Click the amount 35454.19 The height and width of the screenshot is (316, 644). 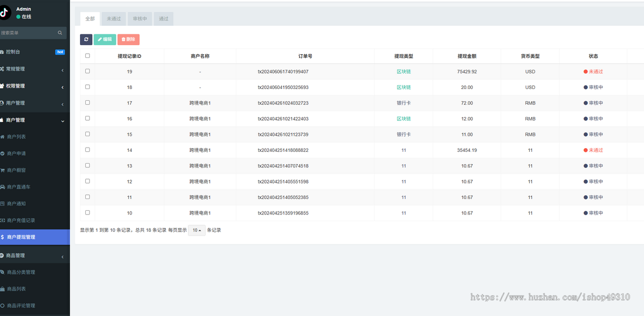tap(467, 150)
